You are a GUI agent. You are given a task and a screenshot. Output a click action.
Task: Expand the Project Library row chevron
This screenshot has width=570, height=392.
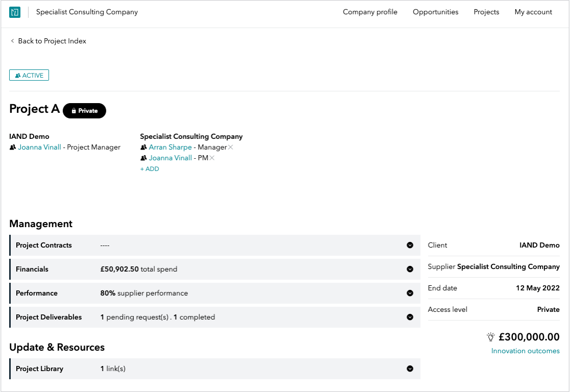[x=410, y=369]
